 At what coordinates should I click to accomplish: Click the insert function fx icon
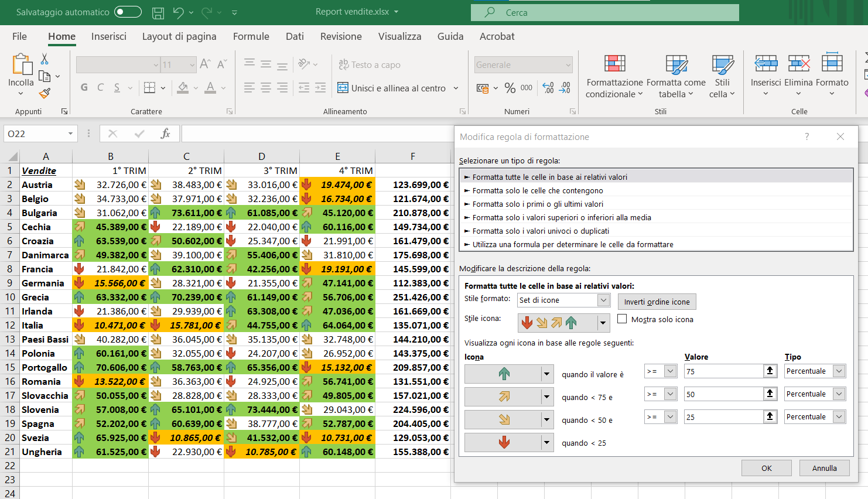pos(165,134)
